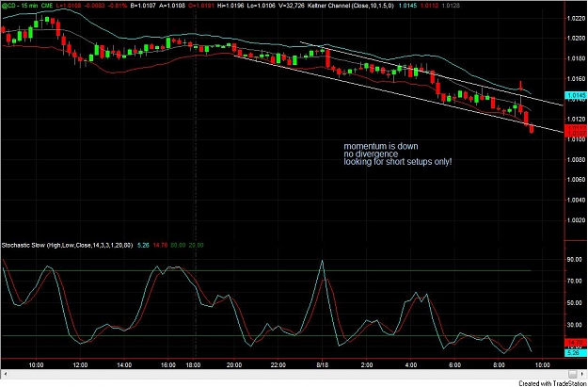Image resolution: width=588 pixels, height=387 pixels.
Task: Click the 8/18 date label on time axis
Action: 322,364
